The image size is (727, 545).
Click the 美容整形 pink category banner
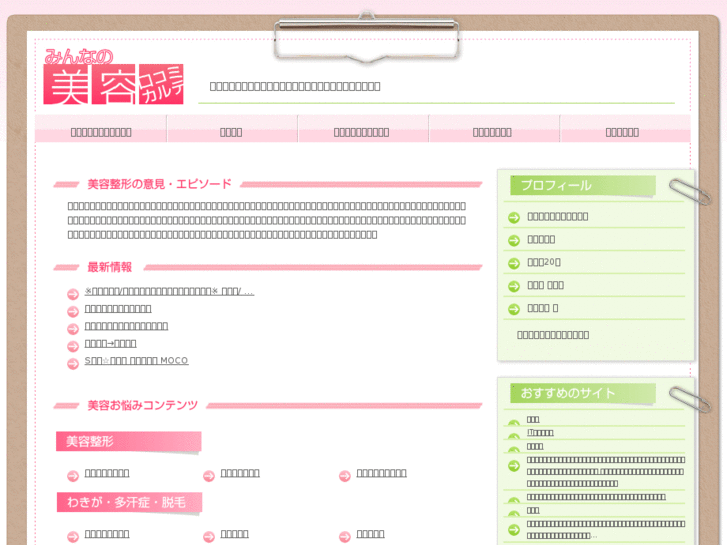128,442
